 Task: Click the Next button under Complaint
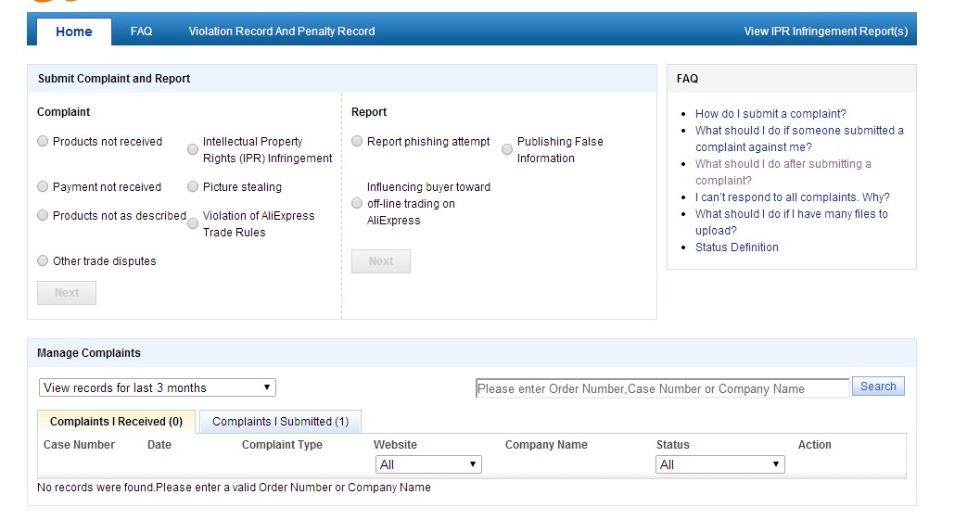click(x=67, y=293)
